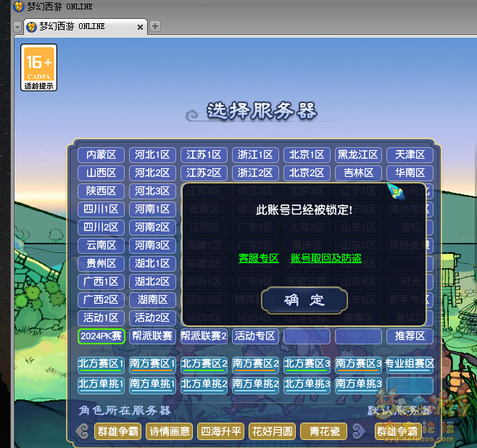Select the 活动1区 region
The height and width of the screenshot is (448, 477).
click(101, 318)
